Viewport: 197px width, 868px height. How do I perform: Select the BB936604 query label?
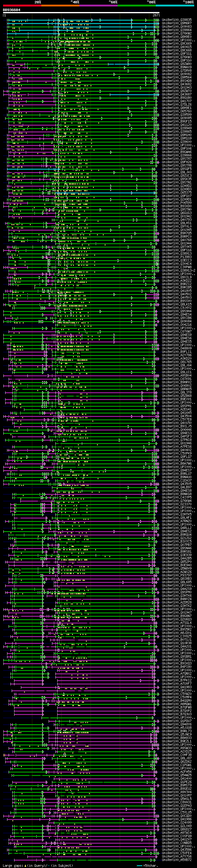(x=11, y=10)
